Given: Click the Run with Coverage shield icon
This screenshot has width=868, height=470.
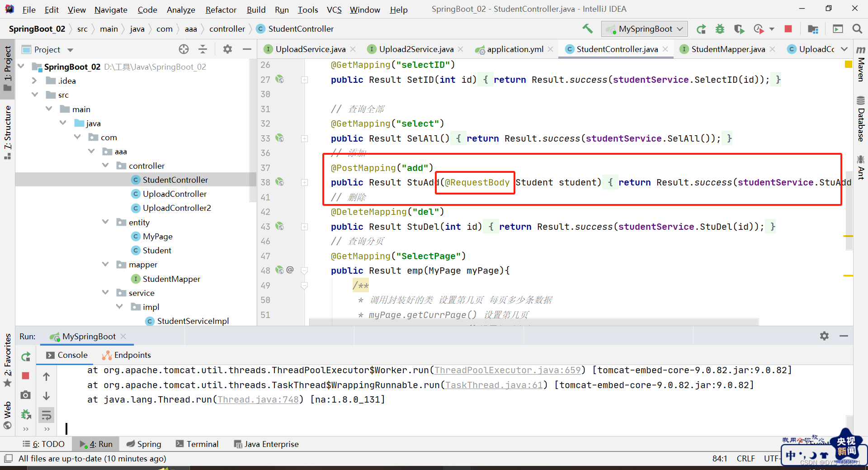Looking at the screenshot, I should [739, 29].
